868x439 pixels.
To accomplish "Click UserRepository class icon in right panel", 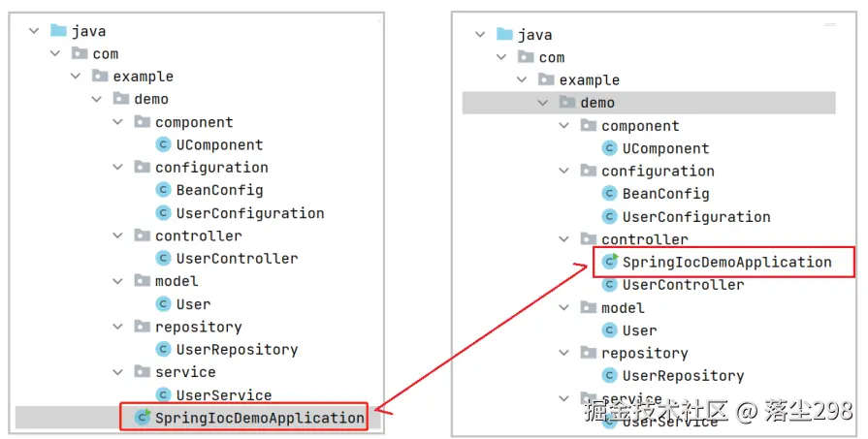I will point(610,375).
